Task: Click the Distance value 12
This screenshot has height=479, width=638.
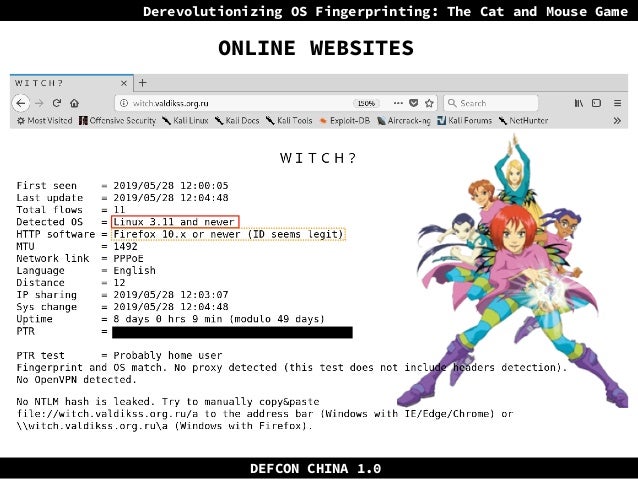Action: point(119,282)
